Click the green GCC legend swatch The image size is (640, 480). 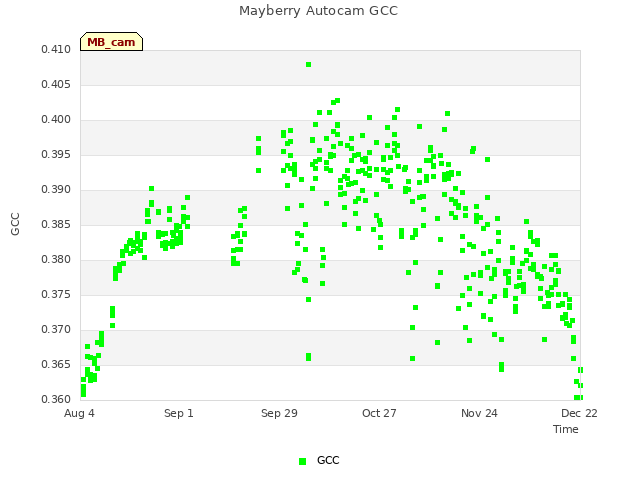(302, 461)
